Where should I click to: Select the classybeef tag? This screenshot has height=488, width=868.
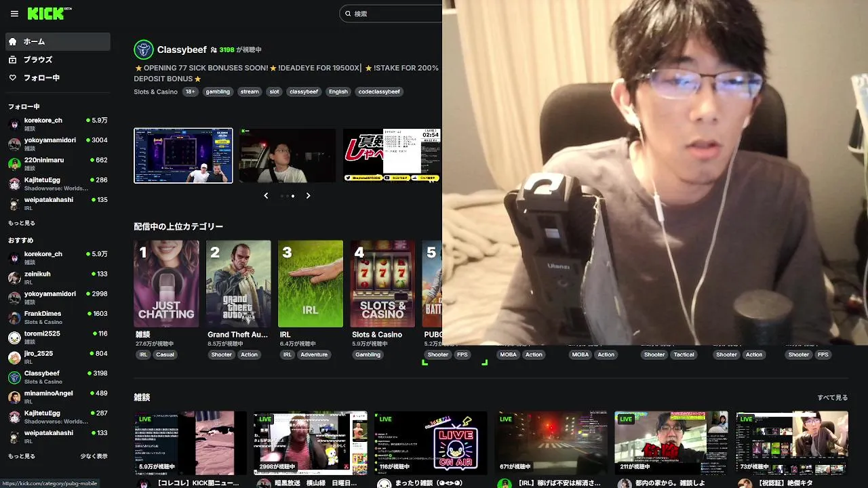[x=304, y=91]
